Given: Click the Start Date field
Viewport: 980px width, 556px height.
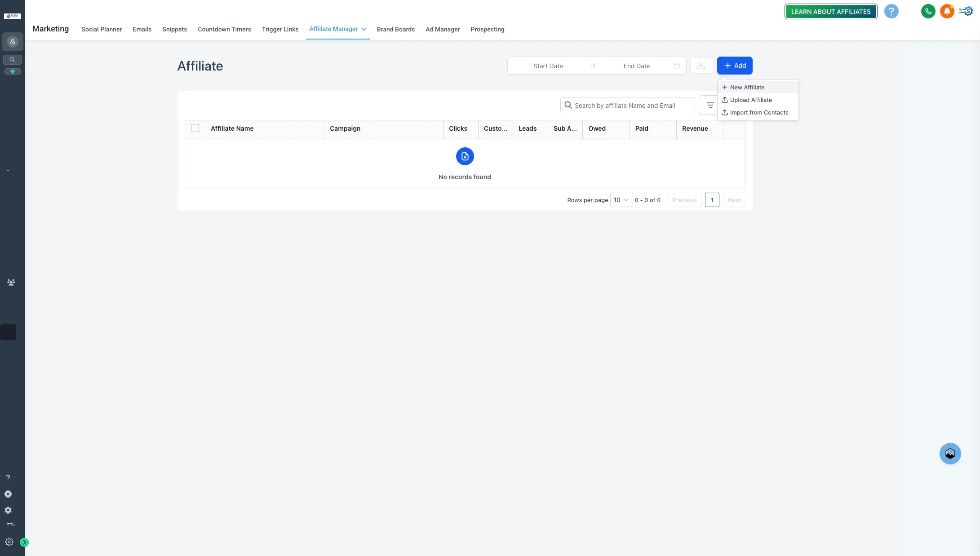Looking at the screenshot, I should [x=548, y=66].
